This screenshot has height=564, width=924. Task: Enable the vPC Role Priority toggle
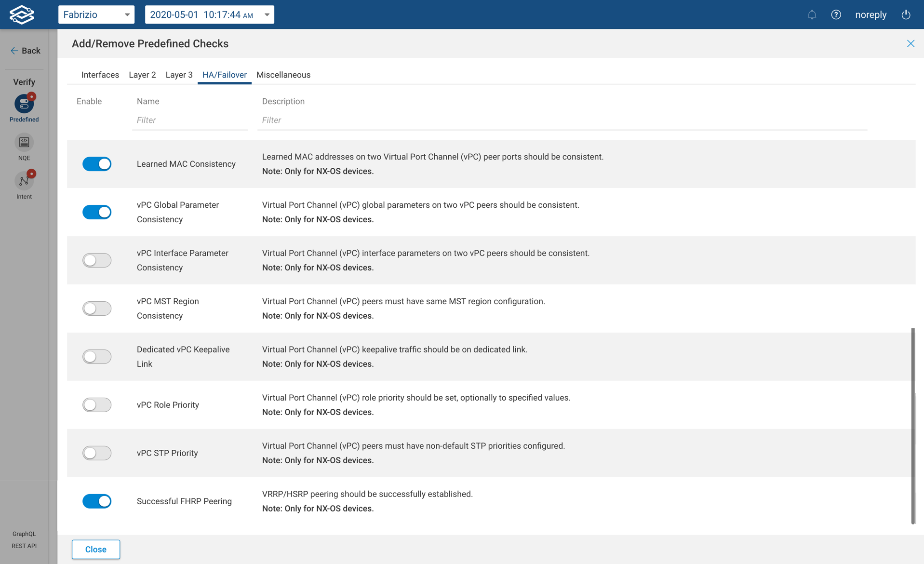point(97,405)
